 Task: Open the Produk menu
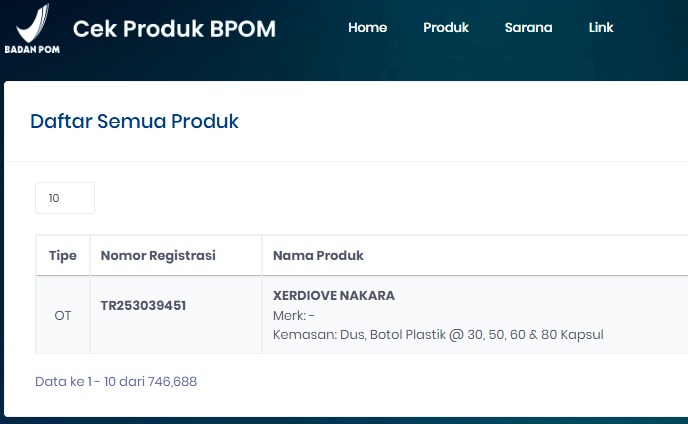(446, 28)
